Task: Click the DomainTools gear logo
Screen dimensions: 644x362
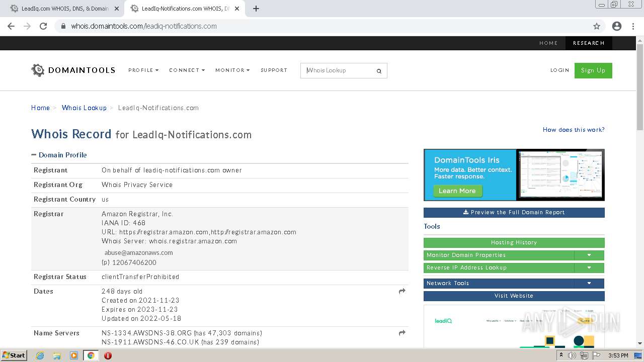Action: pyautogui.click(x=38, y=70)
